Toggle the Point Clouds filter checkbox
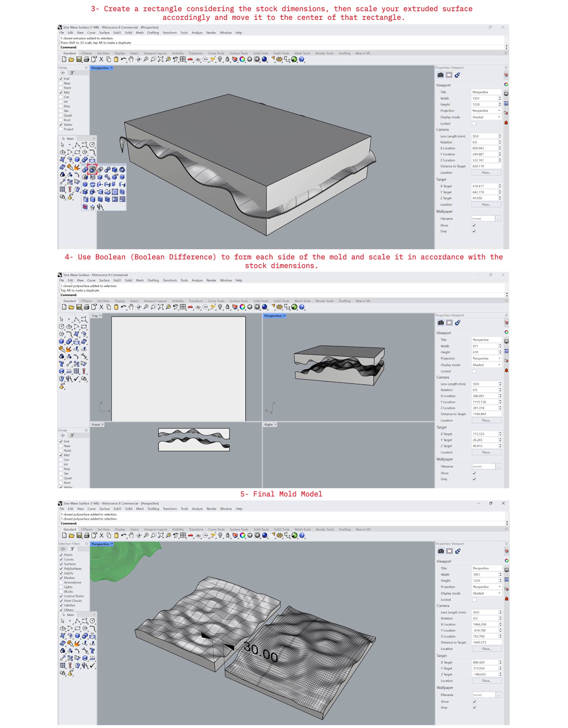 pyautogui.click(x=61, y=601)
